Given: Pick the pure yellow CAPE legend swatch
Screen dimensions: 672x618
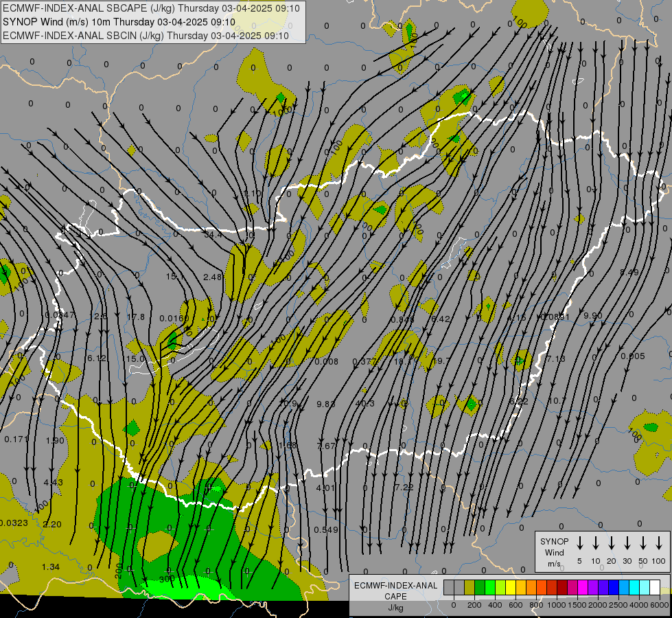Looking at the screenshot, I should pos(511,587).
